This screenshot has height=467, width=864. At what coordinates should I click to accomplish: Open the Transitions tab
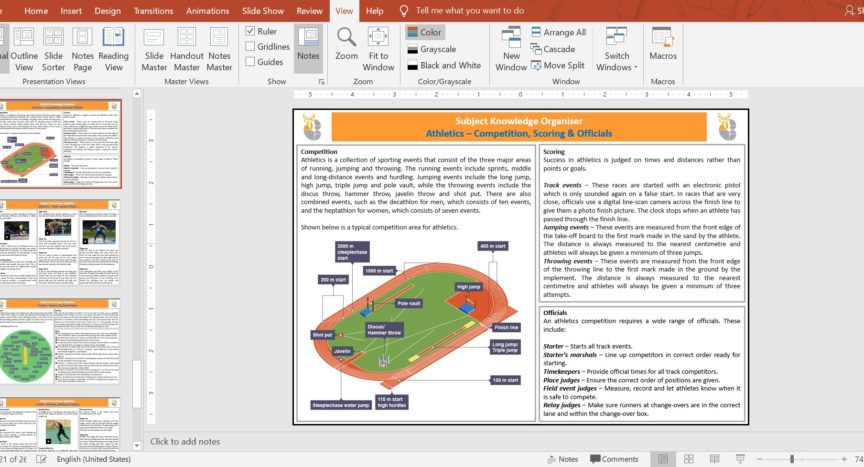point(153,11)
